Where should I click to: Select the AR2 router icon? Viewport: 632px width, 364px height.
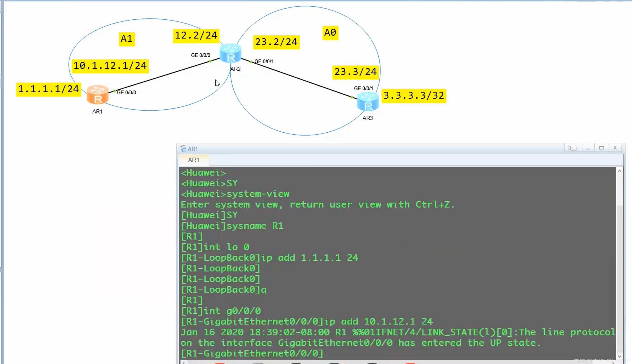click(x=230, y=53)
